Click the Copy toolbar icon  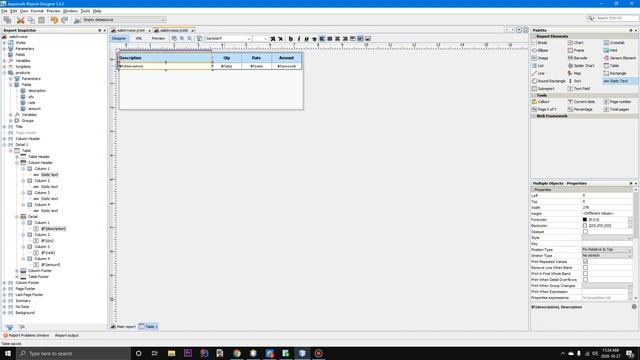pyautogui.click(x=31, y=20)
